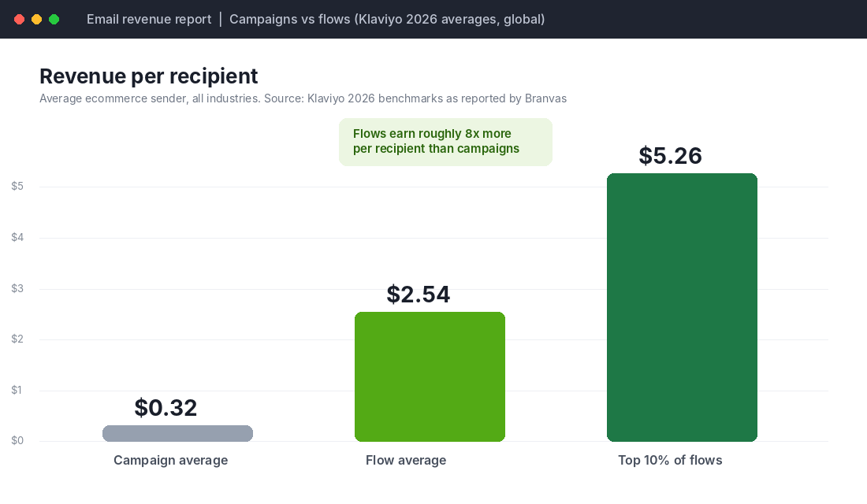Click the $1 y-axis tick label
The image size is (867, 504).
[x=17, y=390]
